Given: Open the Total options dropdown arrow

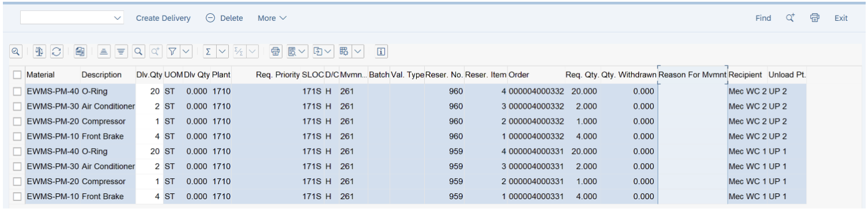Looking at the screenshot, I should click(x=222, y=52).
